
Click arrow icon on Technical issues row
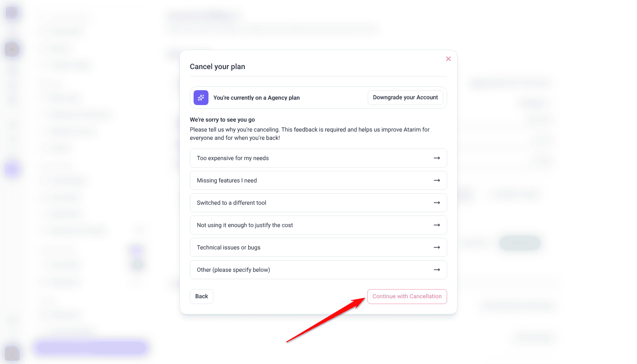pyautogui.click(x=437, y=247)
